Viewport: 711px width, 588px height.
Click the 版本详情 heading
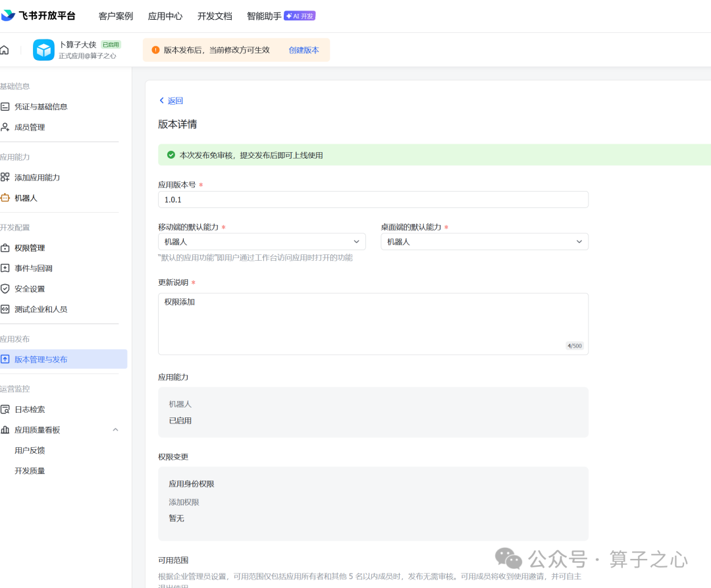pyautogui.click(x=177, y=124)
